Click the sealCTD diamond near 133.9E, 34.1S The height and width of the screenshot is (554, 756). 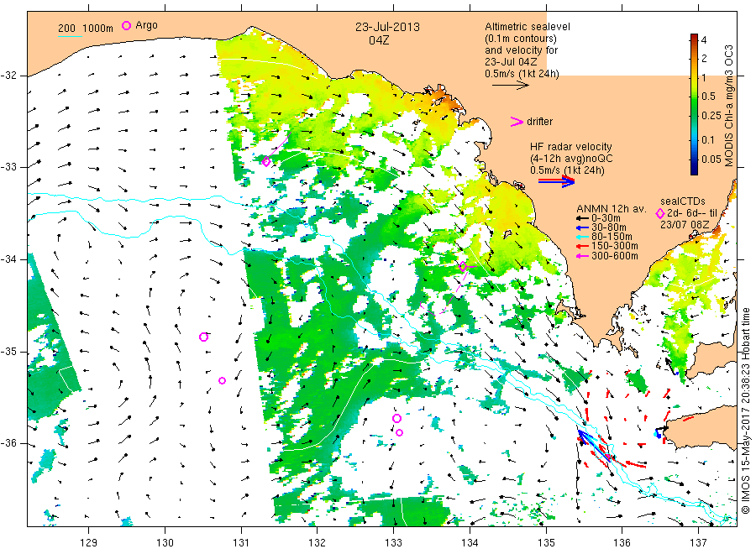463,266
